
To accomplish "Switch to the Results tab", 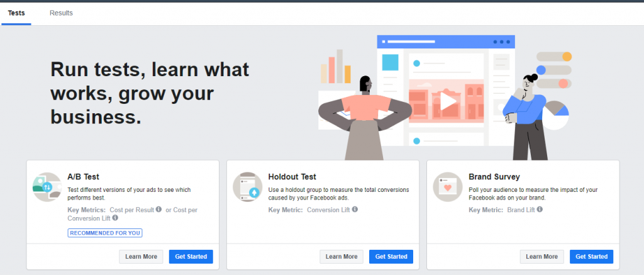I will coord(61,13).
